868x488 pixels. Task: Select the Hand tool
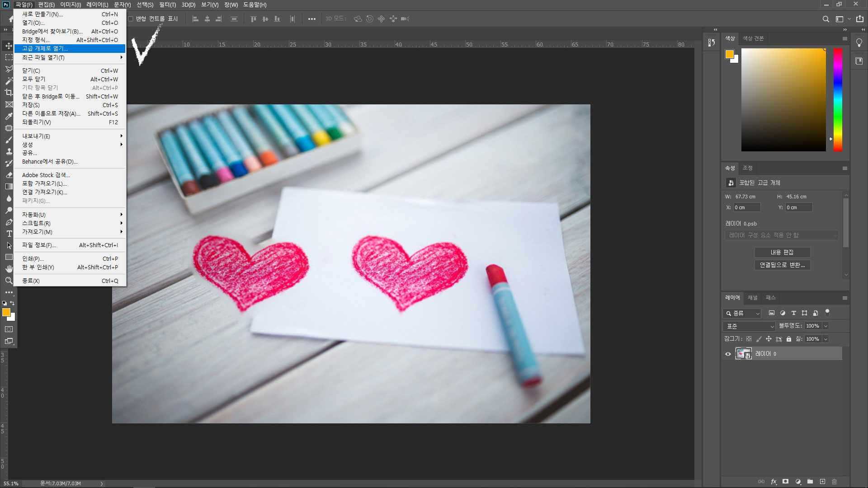9,269
